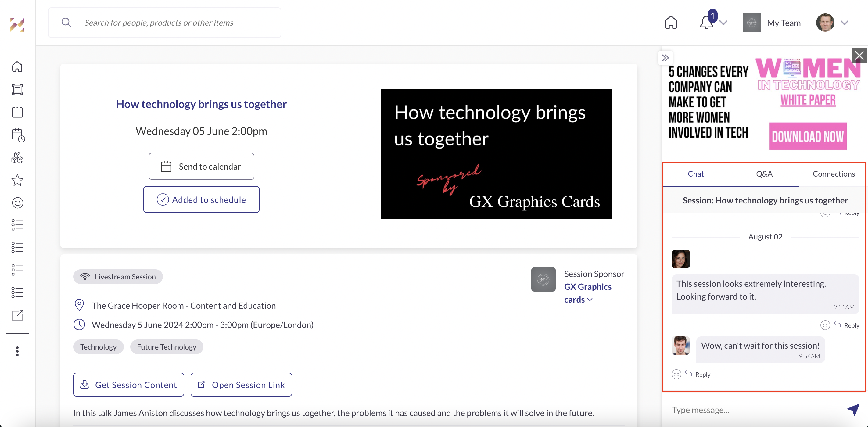Click the GX Graphics sponsor logo
Viewport: 868px width, 427px height.
click(x=543, y=279)
